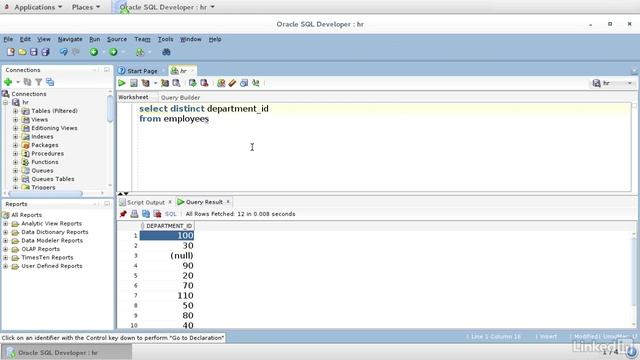The image size is (640, 360).
Task: Click the SQL label in Query Result toolbar
Action: point(171,214)
